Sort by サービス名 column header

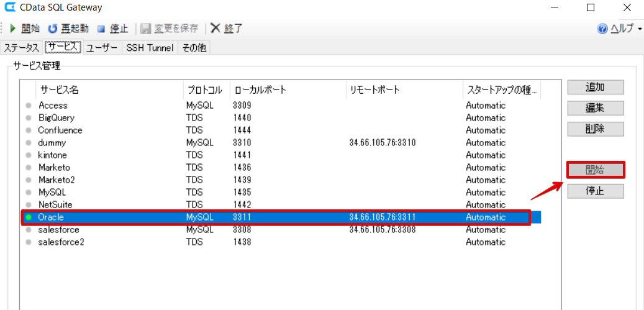pyautogui.click(x=110, y=90)
